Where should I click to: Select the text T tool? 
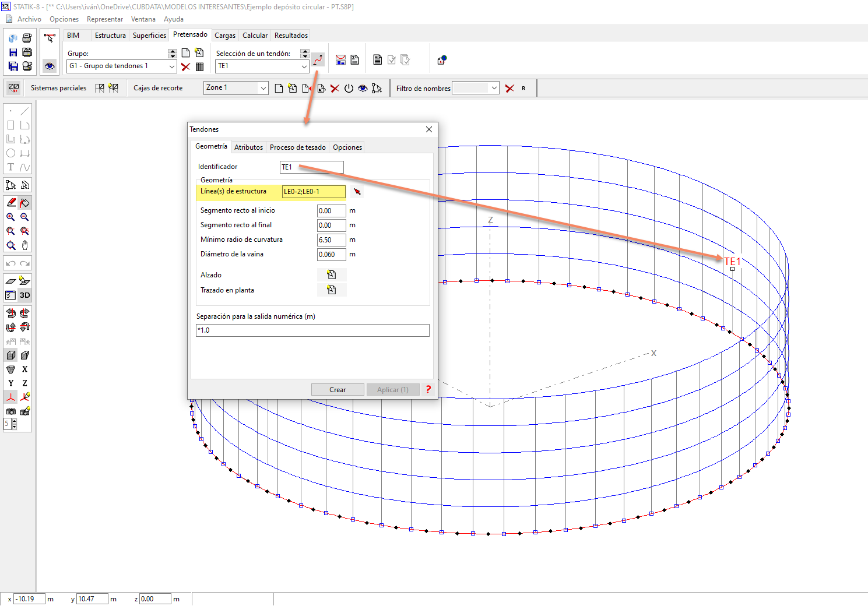(10, 167)
